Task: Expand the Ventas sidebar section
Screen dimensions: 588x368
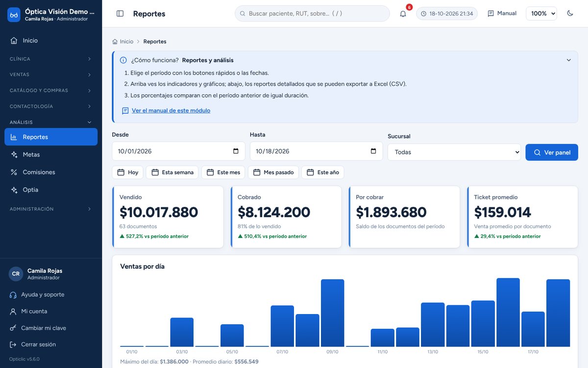Action: [x=51, y=75]
